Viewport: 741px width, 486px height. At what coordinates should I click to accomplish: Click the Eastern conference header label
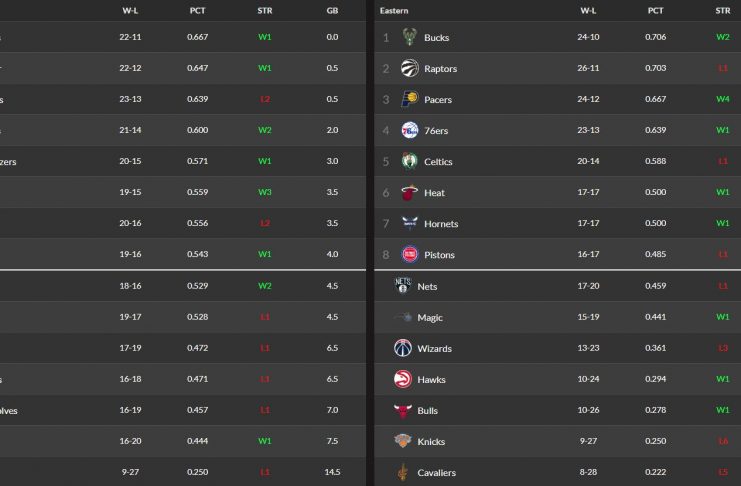394,10
